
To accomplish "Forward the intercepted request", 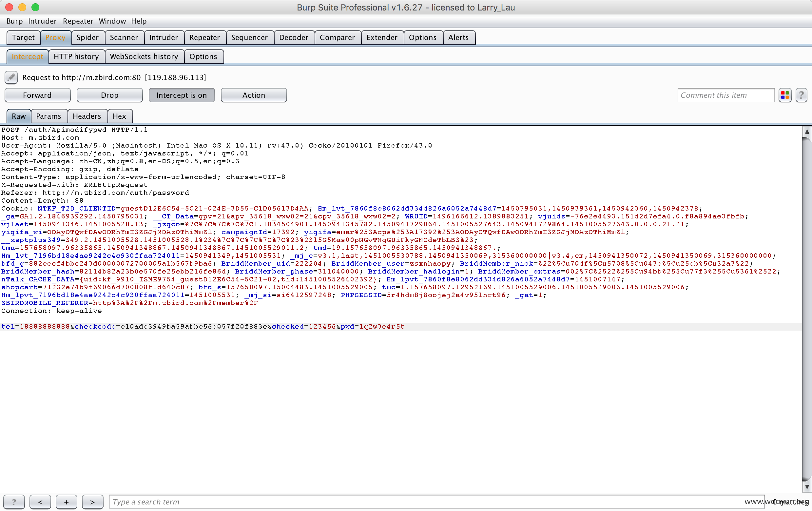I will click(x=37, y=95).
